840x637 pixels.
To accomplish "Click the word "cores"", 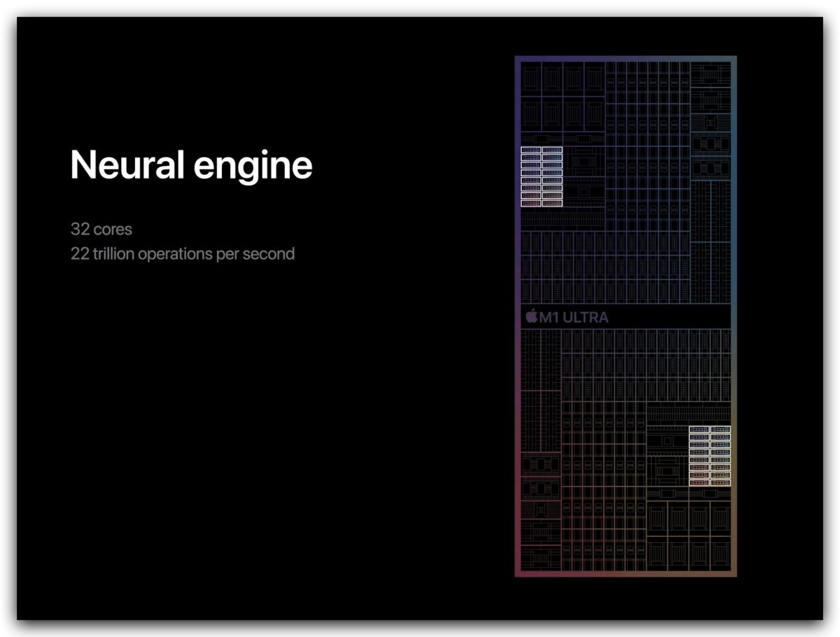I will click(113, 230).
